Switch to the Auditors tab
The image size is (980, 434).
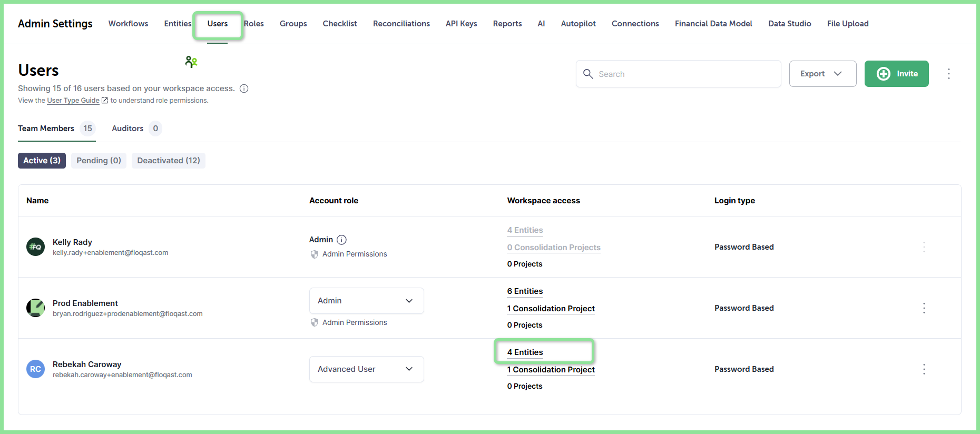136,129
